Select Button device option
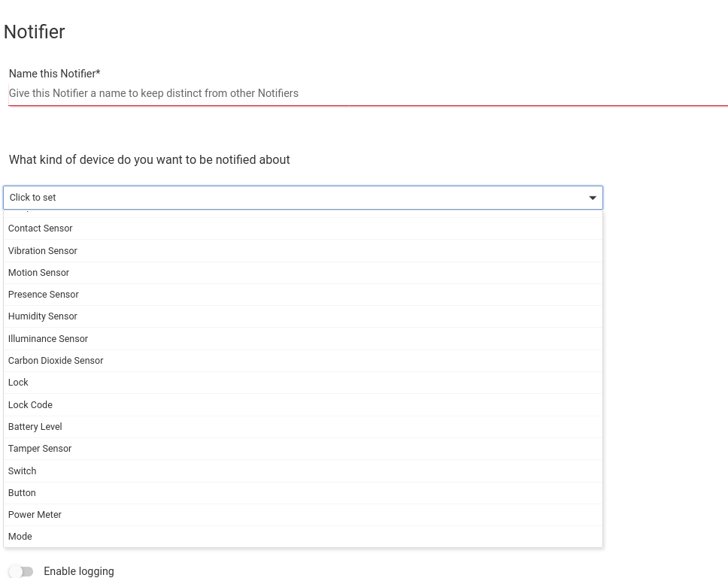 coord(23,493)
